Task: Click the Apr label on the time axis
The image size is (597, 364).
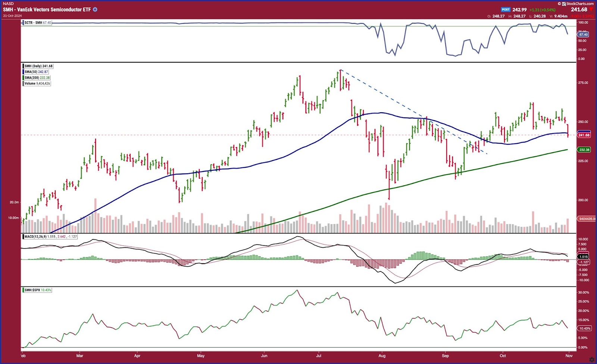Action: [x=137, y=355]
